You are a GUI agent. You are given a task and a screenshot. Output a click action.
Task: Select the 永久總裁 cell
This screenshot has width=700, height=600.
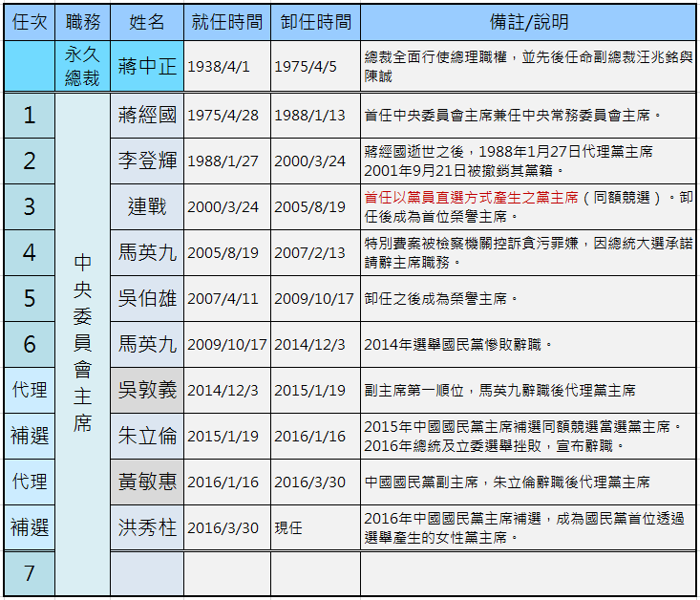[x=82, y=66]
